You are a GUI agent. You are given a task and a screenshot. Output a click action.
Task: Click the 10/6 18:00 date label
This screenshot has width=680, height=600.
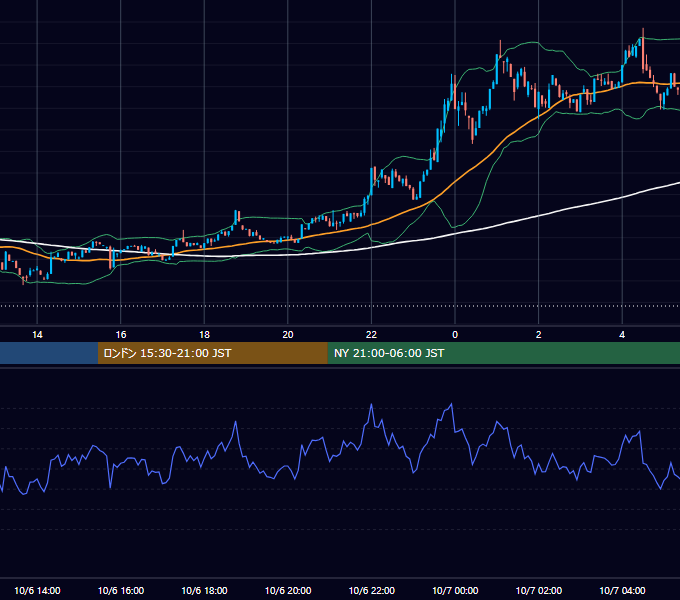click(204, 590)
